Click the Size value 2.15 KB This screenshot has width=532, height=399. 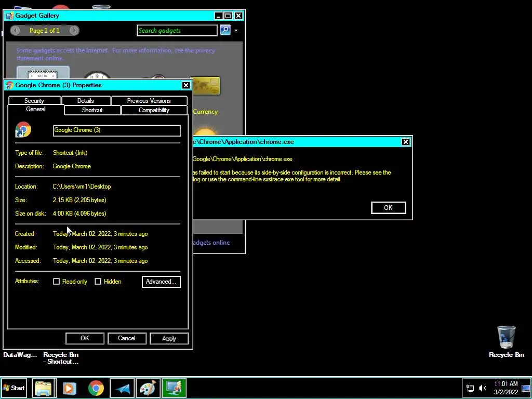click(x=79, y=200)
